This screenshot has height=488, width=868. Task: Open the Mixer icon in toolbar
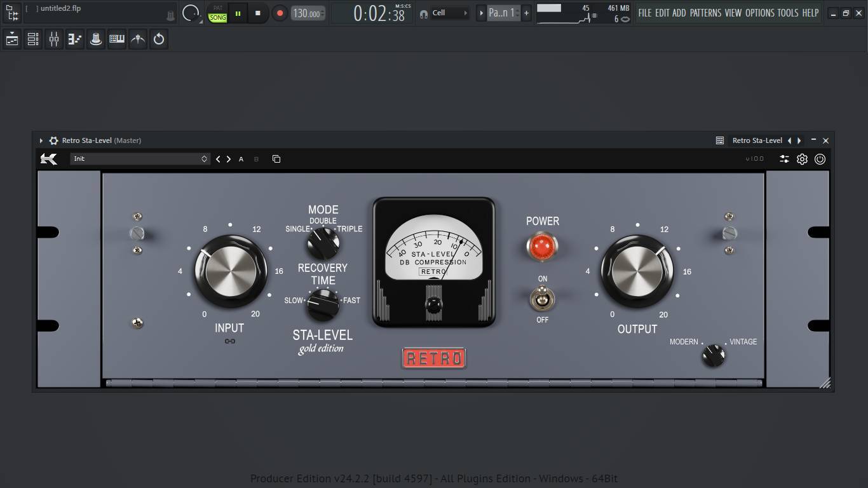point(54,39)
